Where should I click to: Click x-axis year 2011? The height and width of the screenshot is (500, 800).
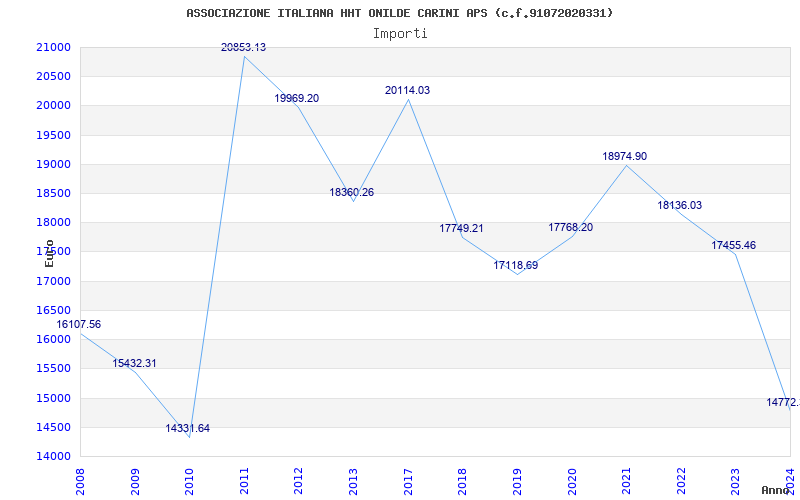[244, 481]
